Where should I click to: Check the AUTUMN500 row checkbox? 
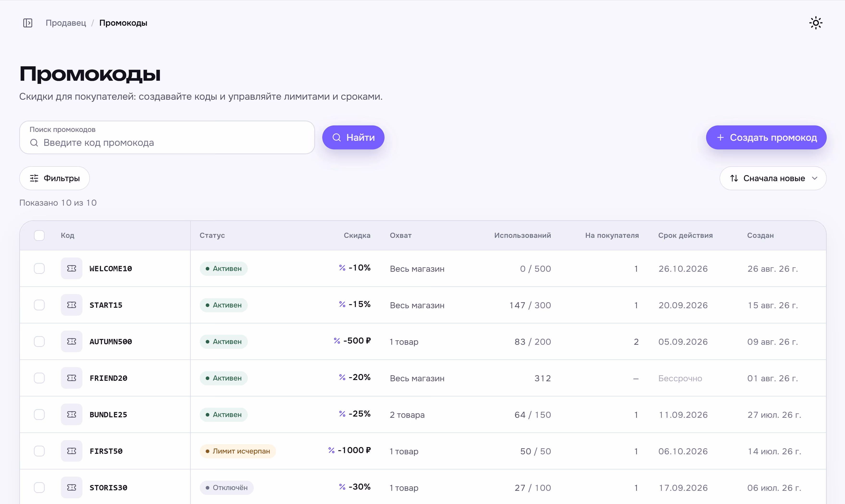tap(39, 341)
